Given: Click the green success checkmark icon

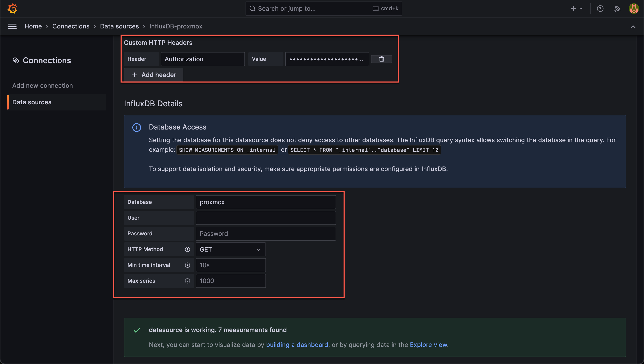Looking at the screenshot, I should coord(137,330).
